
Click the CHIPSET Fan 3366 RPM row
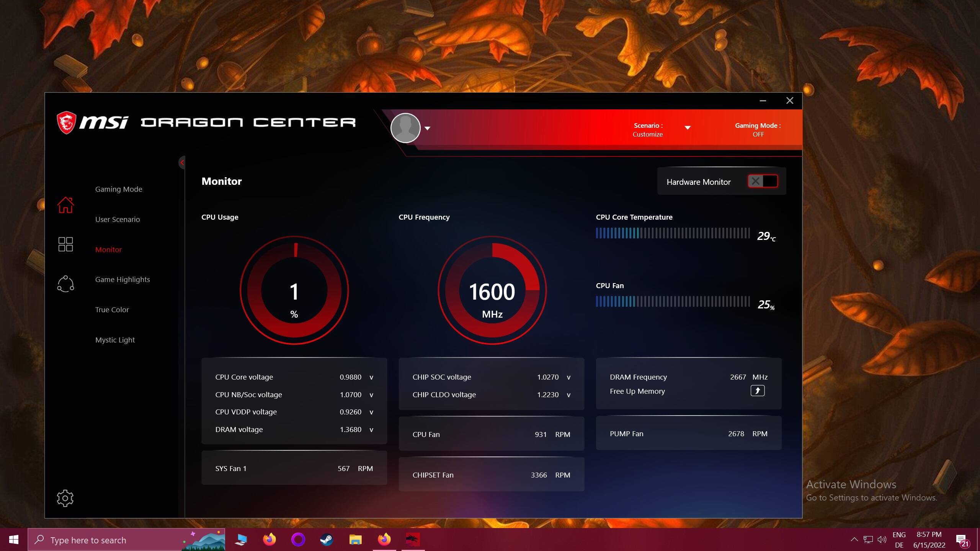click(x=492, y=474)
